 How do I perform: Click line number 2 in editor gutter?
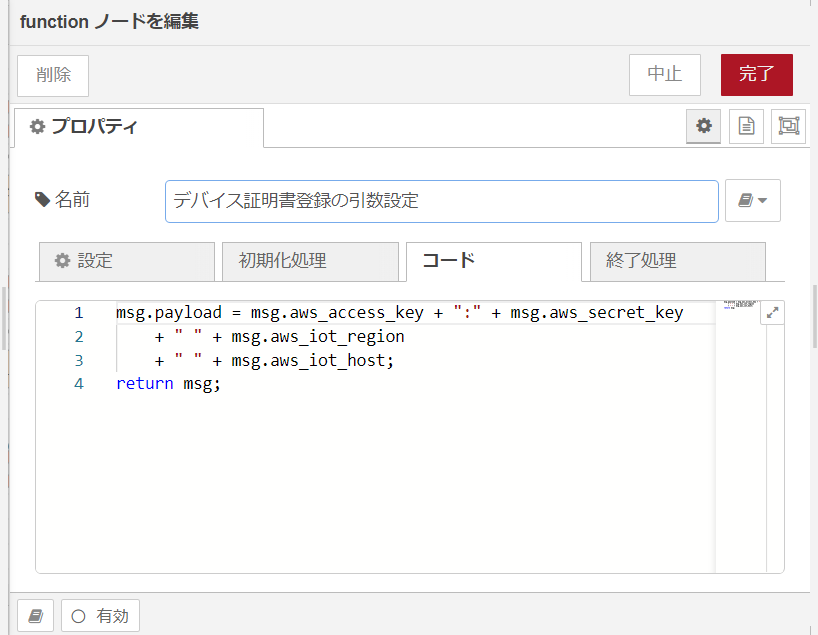79,337
